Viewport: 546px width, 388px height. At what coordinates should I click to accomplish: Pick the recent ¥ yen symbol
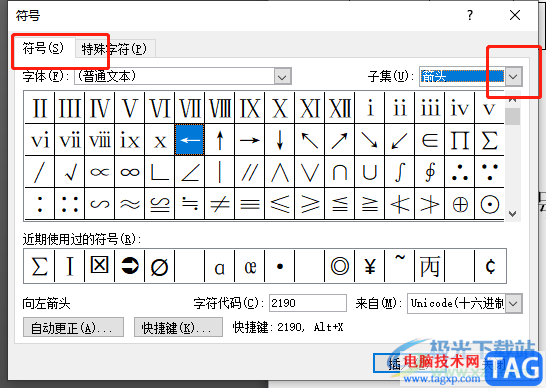[369, 266]
